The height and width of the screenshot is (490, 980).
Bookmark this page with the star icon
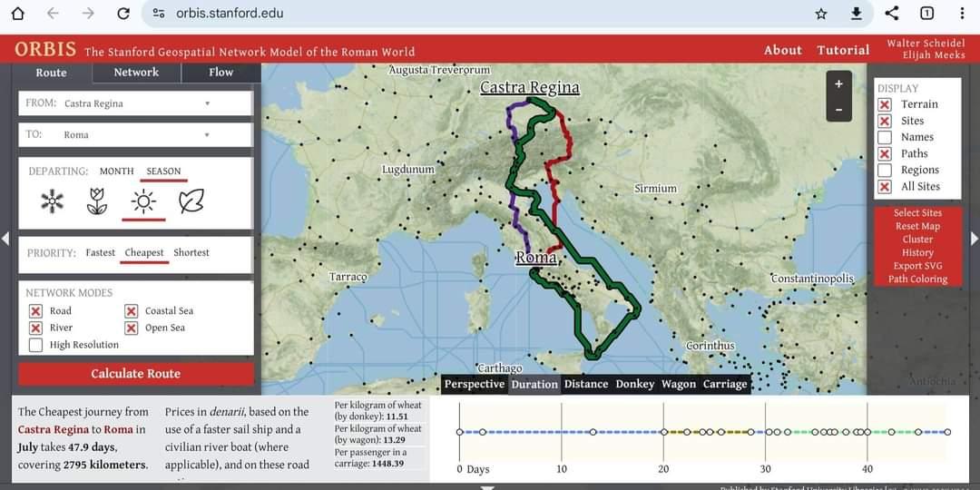(x=821, y=14)
